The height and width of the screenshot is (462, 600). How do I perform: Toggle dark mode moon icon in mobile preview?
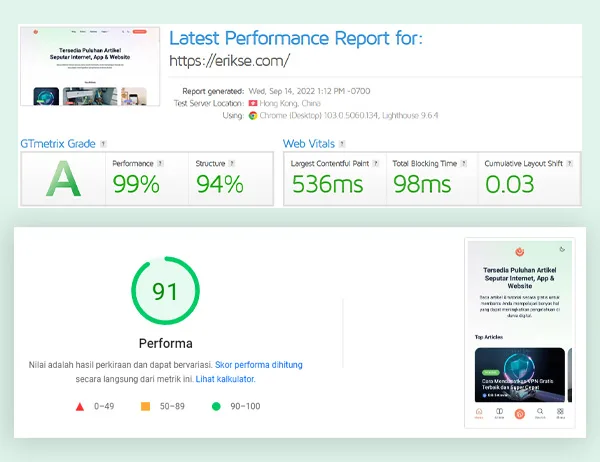[562, 250]
